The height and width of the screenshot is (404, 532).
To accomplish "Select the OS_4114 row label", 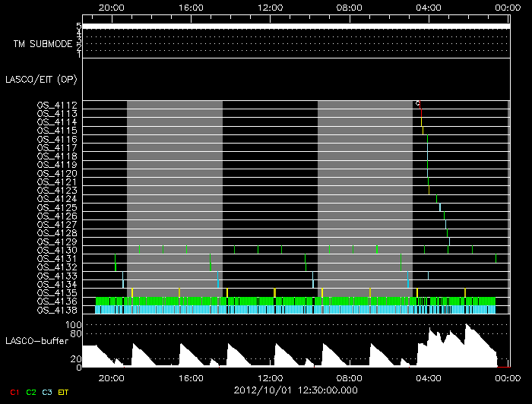I will pyautogui.click(x=57, y=122).
